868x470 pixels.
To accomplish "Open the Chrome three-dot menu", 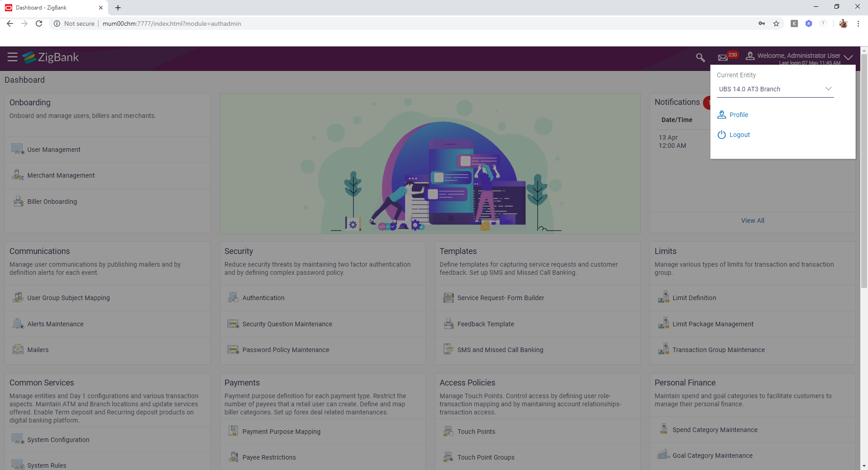I will point(858,23).
